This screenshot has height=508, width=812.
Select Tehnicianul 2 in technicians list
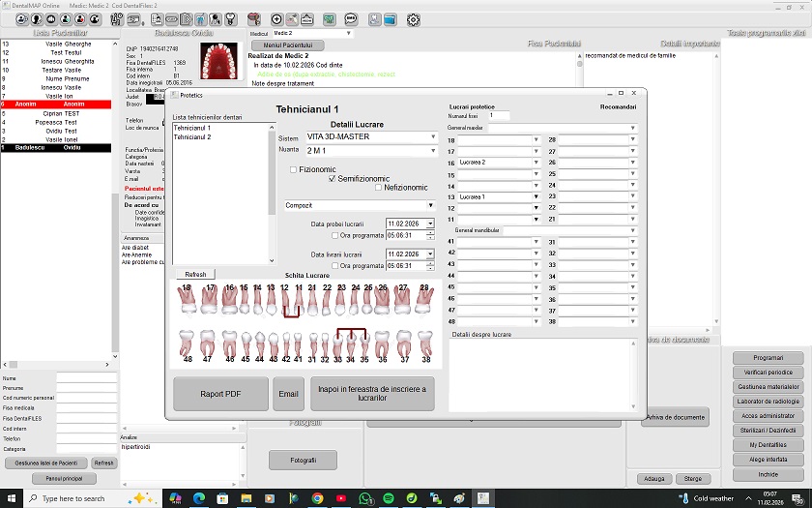tap(192, 137)
